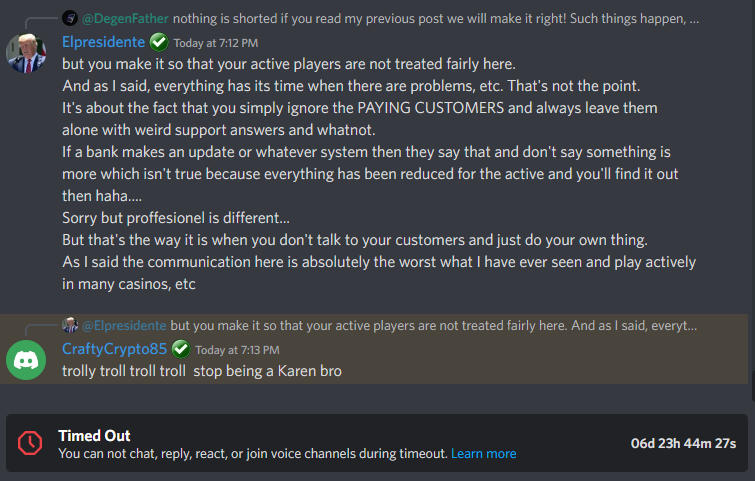This screenshot has height=481, width=755.
Task: Open the Learn more timeout link
Action: click(x=483, y=453)
